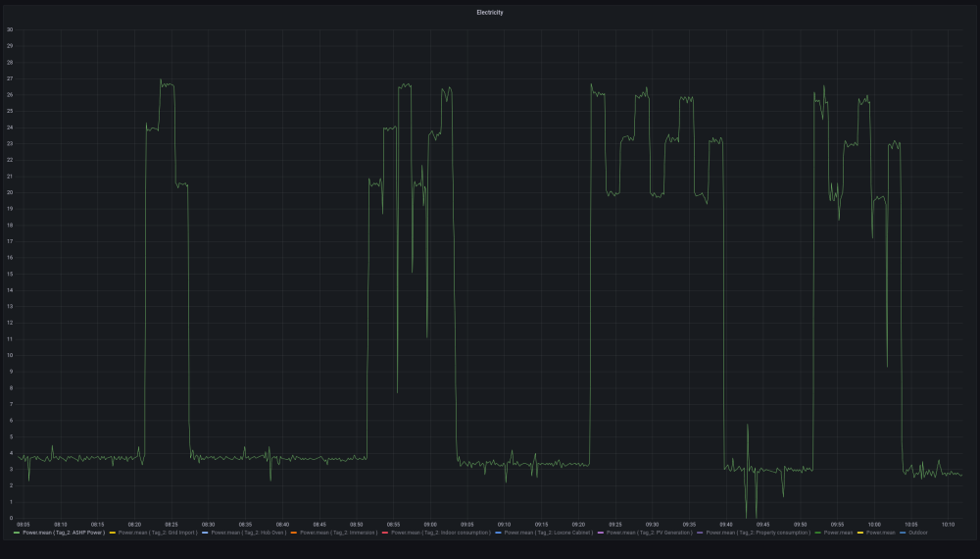Toggle the Outdoor legend series
This screenshot has width=980, height=559.
(x=917, y=533)
